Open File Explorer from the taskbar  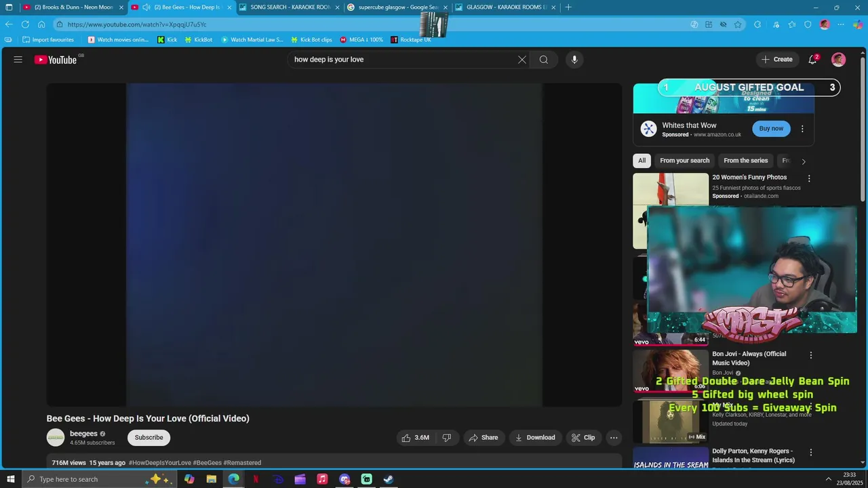click(212, 479)
